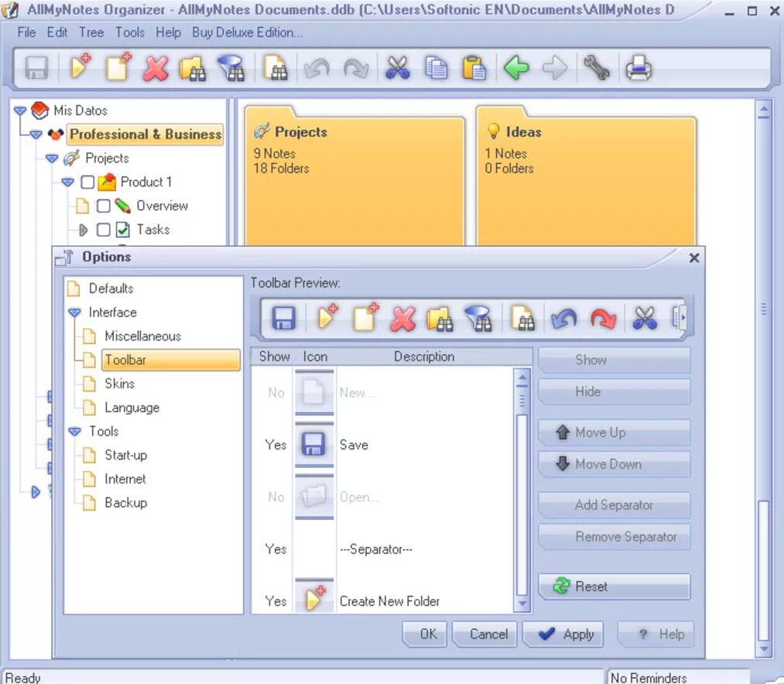Click the New Note icon in main toolbar
The image size is (784, 684).
point(118,67)
